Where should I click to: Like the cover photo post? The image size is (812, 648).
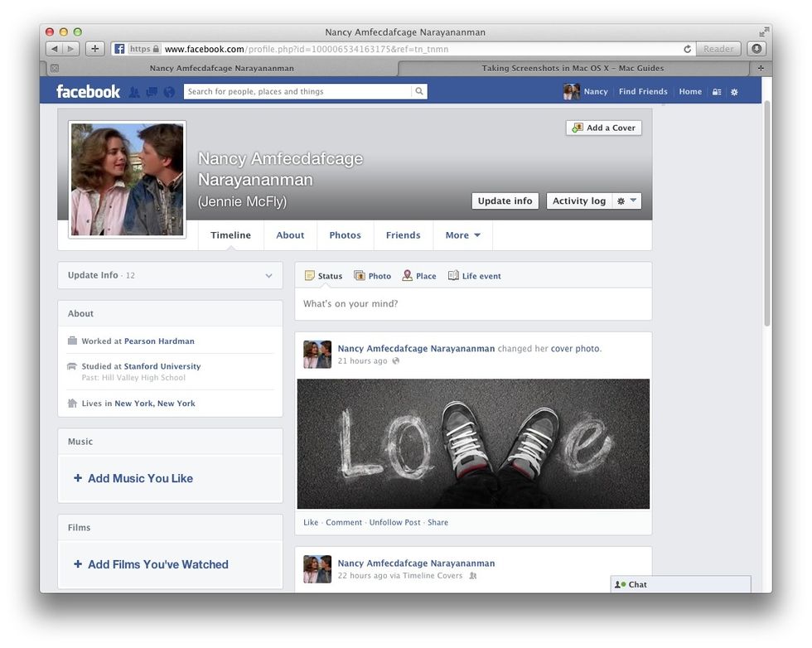click(x=310, y=522)
